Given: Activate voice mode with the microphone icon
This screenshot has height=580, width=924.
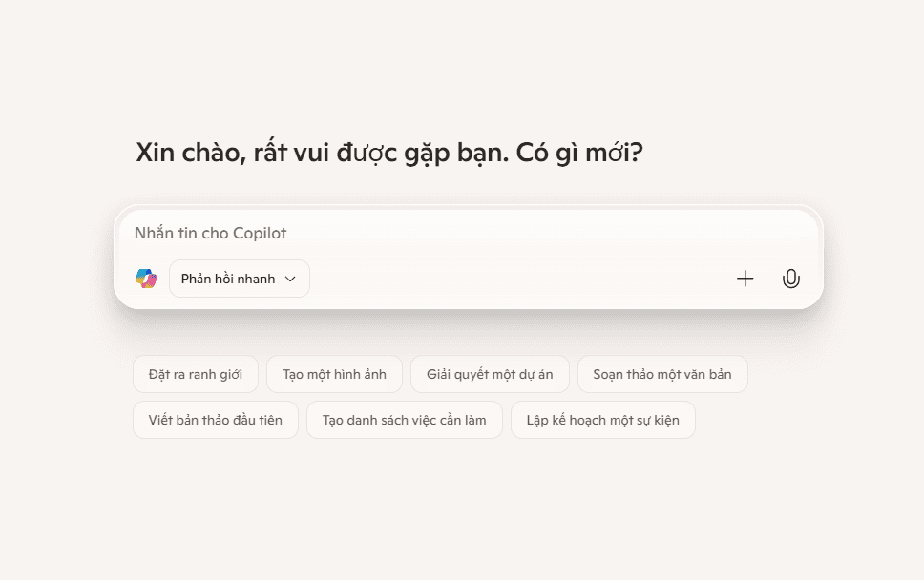Looking at the screenshot, I should coord(791,278).
